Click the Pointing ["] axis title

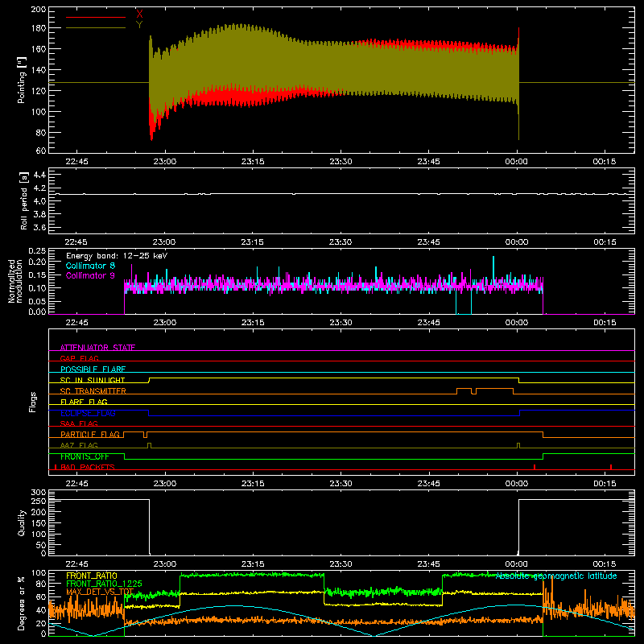click(22, 80)
